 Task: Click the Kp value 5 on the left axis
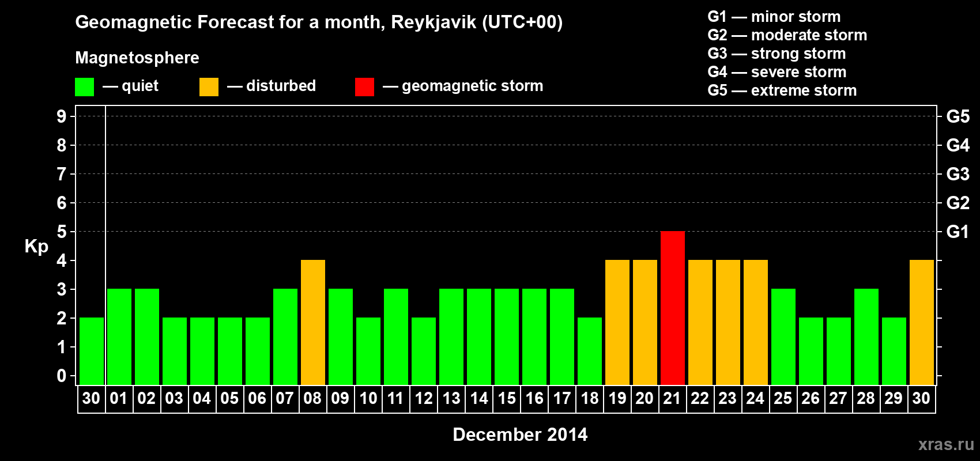pyautogui.click(x=62, y=232)
